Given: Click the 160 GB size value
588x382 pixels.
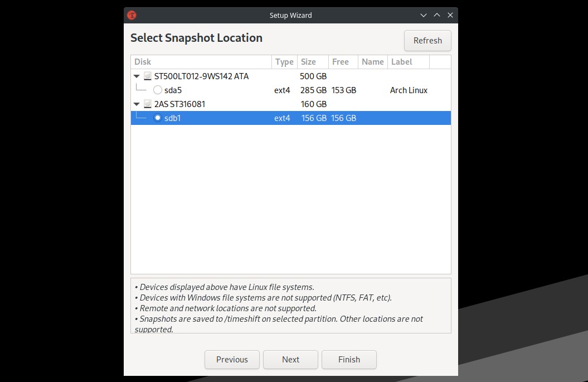Looking at the screenshot, I should click(313, 104).
